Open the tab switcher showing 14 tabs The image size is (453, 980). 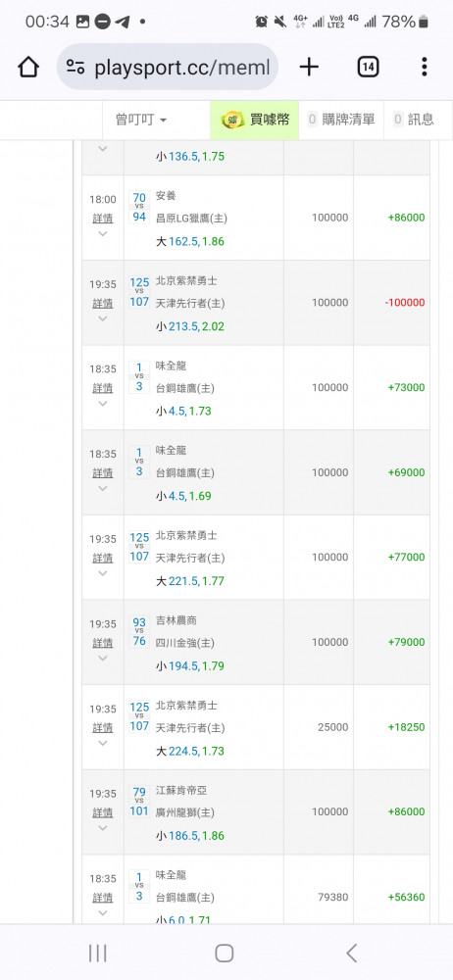(x=368, y=67)
